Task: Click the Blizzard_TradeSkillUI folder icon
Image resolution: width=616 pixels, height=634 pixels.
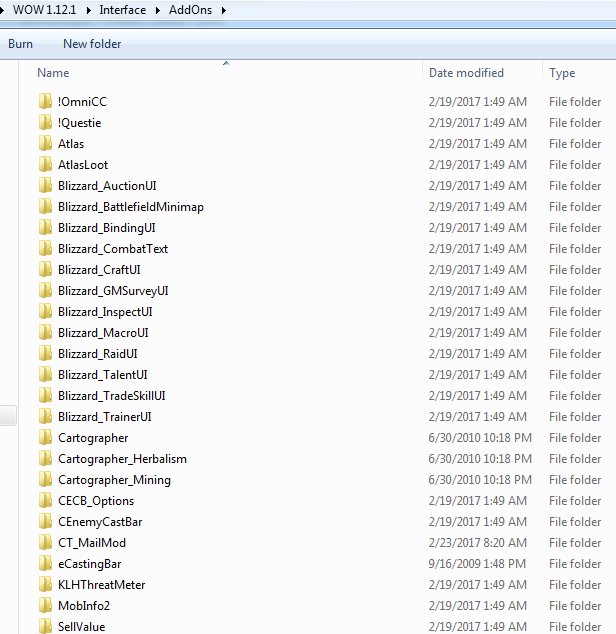Action: [x=45, y=396]
